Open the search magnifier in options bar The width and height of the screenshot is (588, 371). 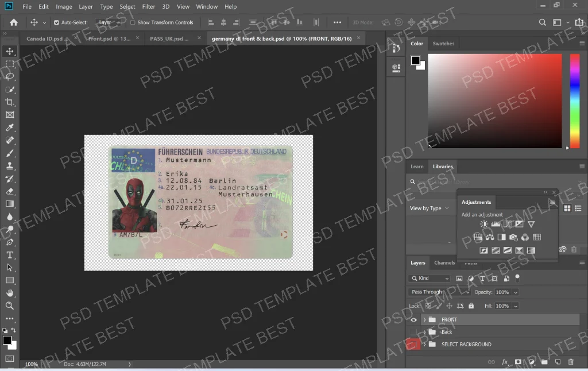click(542, 22)
